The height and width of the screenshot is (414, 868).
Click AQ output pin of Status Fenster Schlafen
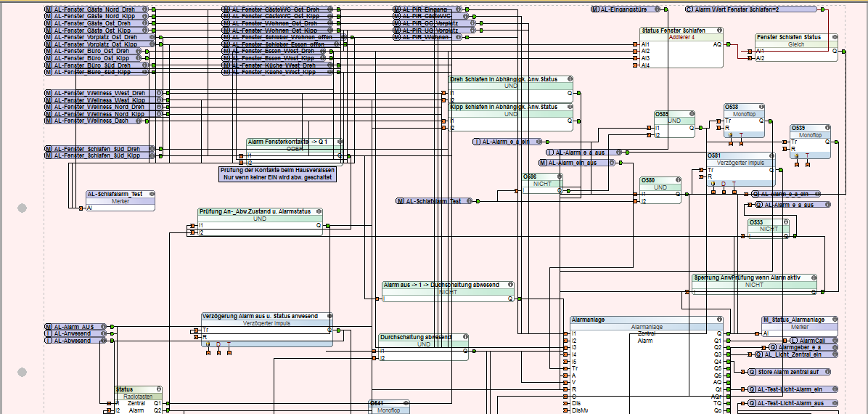[x=729, y=44]
